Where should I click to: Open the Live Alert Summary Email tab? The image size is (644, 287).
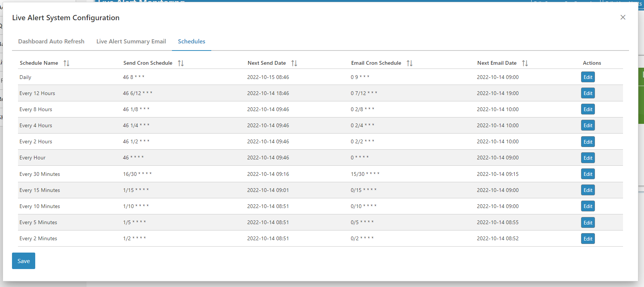(131, 42)
